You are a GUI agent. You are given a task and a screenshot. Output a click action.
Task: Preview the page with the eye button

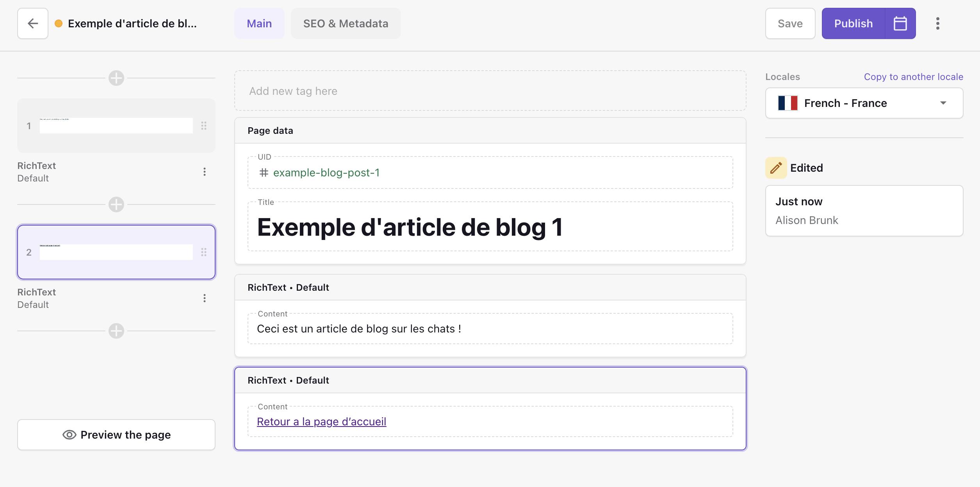tap(116, 435)
